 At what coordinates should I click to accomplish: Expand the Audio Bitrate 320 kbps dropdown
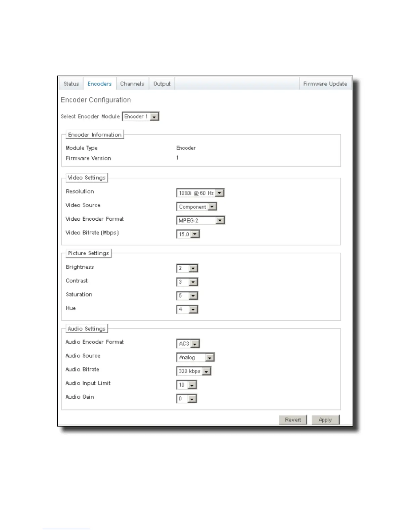coord(194,371)
